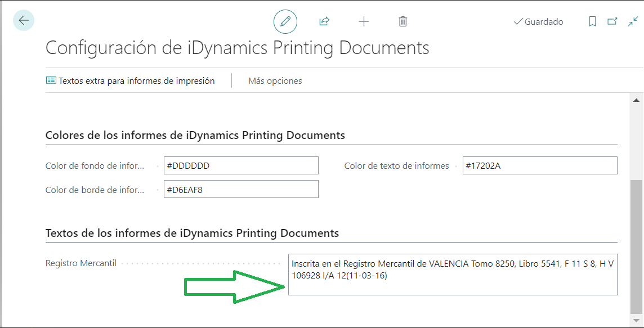Image resolution: width=644 pixels, height=328 pixels.
Task: Collapse the Colores de los informes section heading
Action: tap(195, 135)
